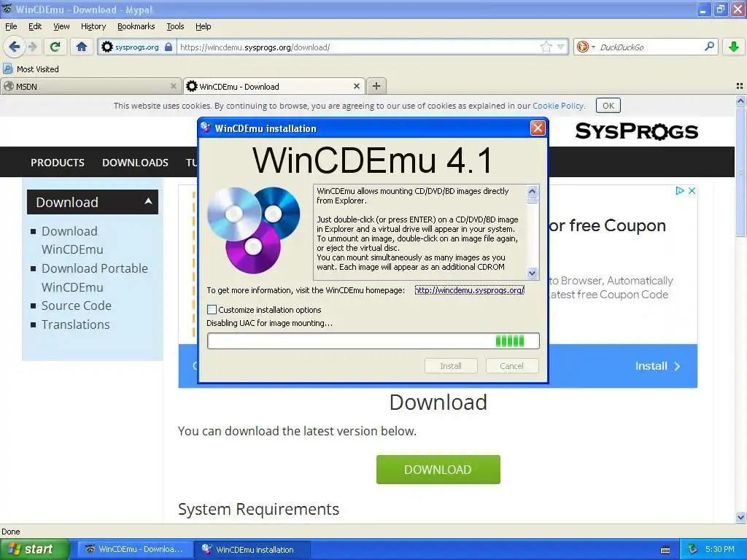Click the installation progress bar
747x560 pixels.
click(373, 341)
